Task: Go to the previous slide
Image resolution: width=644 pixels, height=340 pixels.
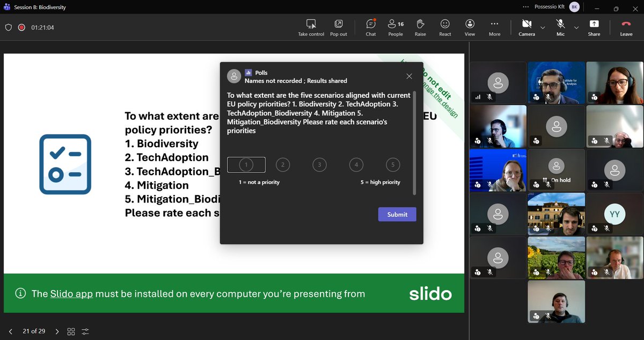Action: [10, 331]
